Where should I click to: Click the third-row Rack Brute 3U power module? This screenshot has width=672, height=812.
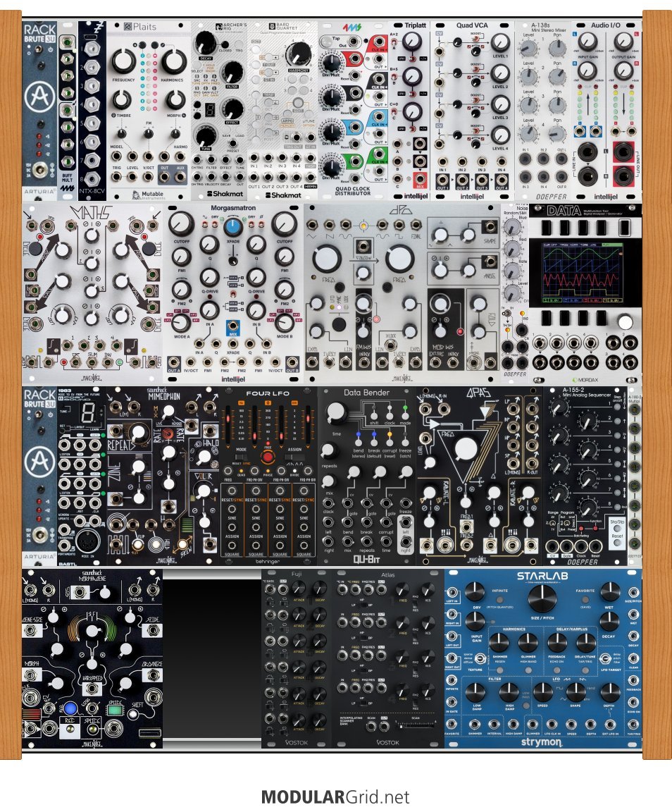click(39, 476)
